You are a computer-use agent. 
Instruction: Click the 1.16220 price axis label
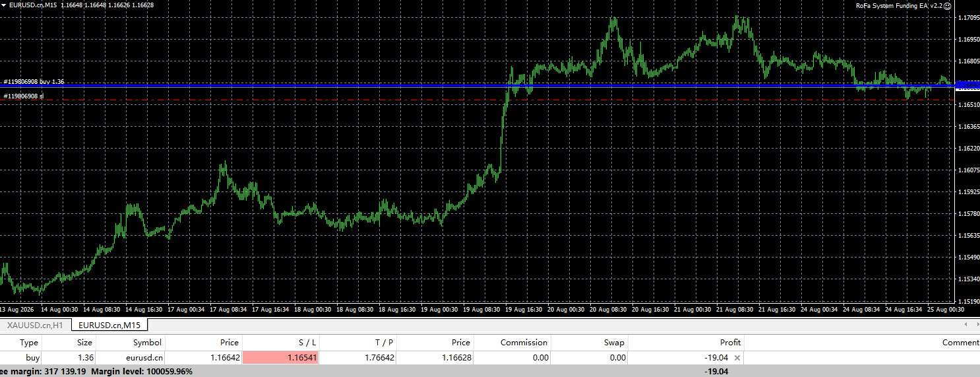point(967,149)
